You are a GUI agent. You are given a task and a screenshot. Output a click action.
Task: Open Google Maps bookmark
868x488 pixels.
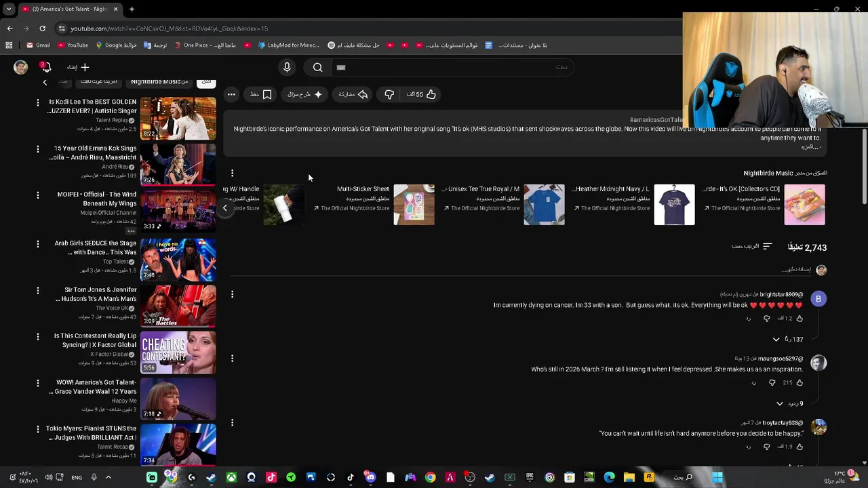point(117,45)
